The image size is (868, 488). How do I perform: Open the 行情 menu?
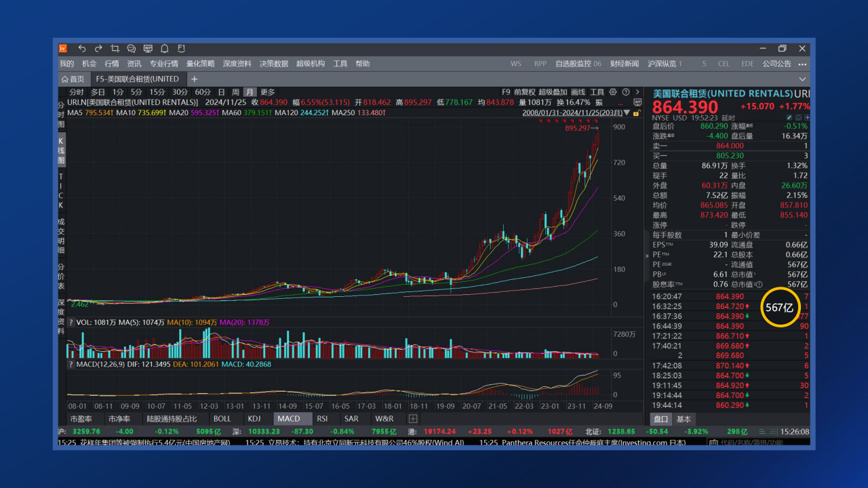tap(111, 64)
